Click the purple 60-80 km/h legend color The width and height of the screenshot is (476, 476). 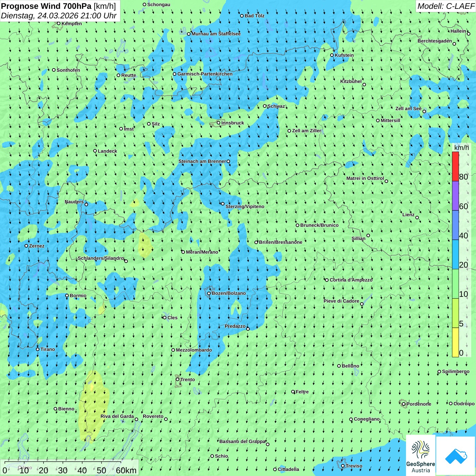click(x=455, y=196)
